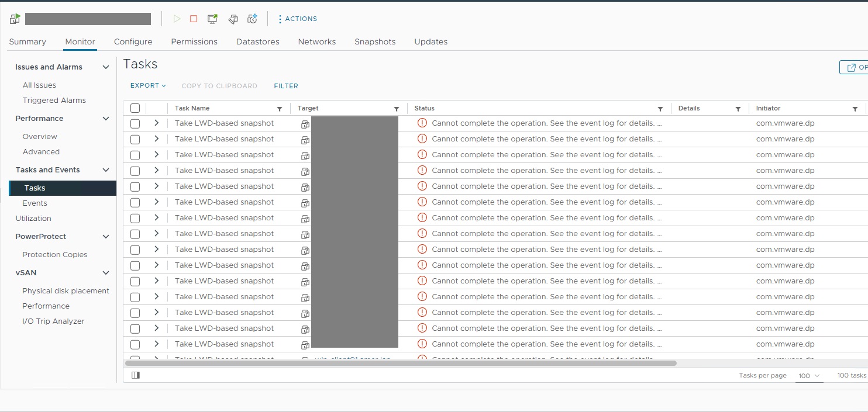Switch to the Snapshots tab

374,41
